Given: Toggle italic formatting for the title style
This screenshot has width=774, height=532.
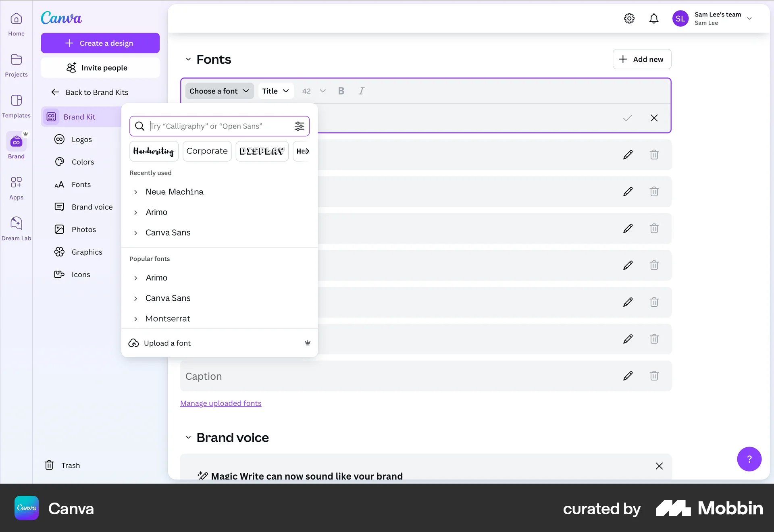Looking at the screenshot, I should click(361, 91).
